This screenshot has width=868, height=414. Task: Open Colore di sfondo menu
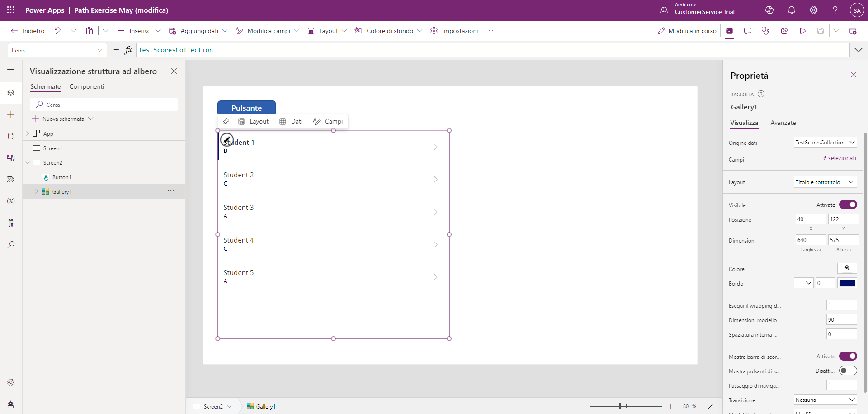[x=389, y=31]
